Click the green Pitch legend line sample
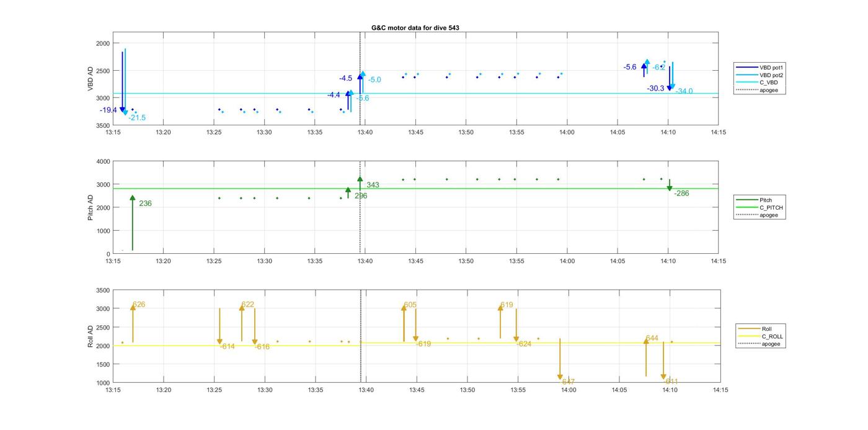This screenshot has width=868, height=430. [x=746, y=200]
